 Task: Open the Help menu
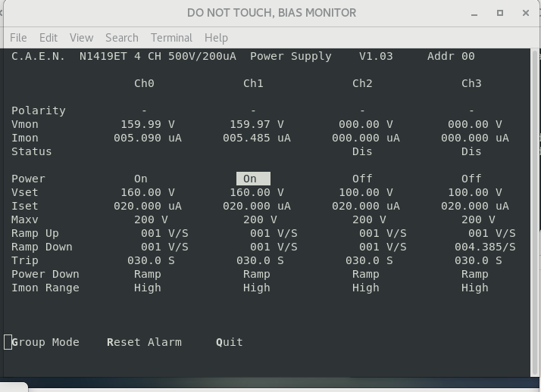(x=216, y=38)
